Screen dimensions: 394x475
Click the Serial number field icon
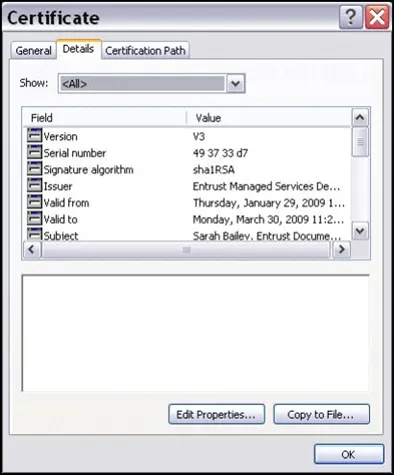coord(34,152)
